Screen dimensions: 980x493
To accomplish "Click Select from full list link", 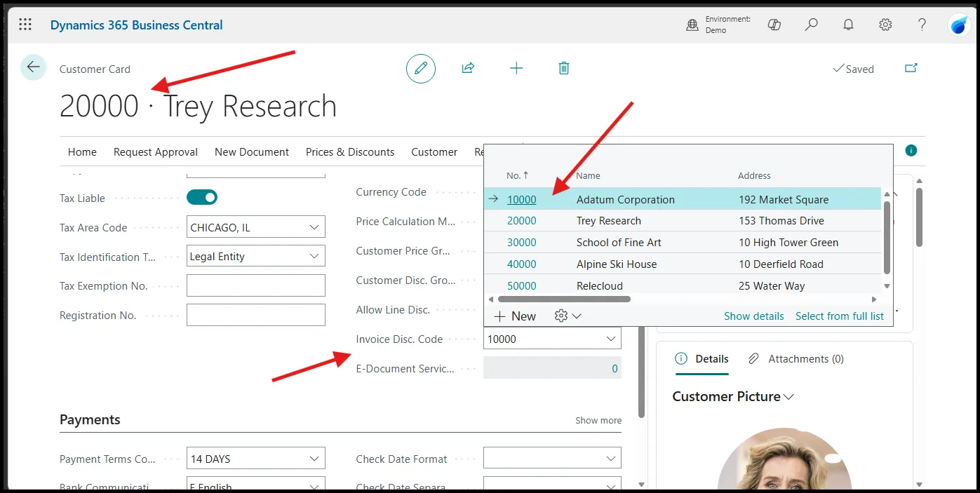I will (x=840, y=316).
